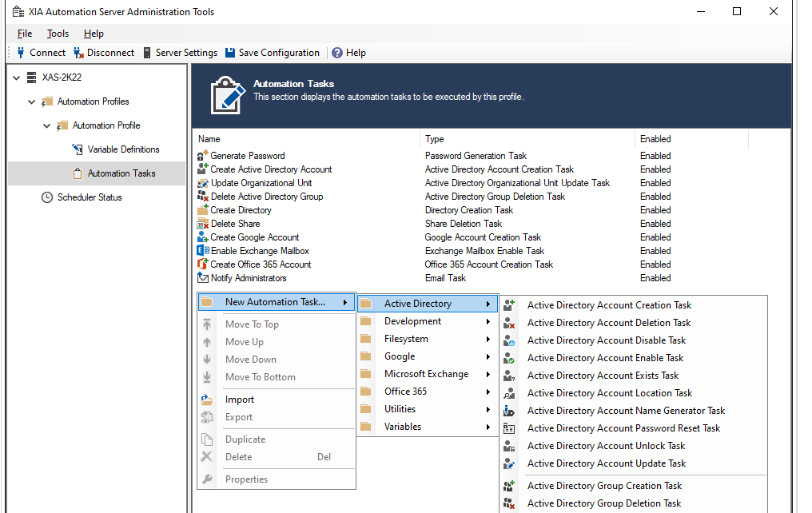Image resolution: width=812 pixels, height=513 pixels.
Task: Choose Active Directory Account Location Task
Action: pyautogui.click(x=610, y=393)
